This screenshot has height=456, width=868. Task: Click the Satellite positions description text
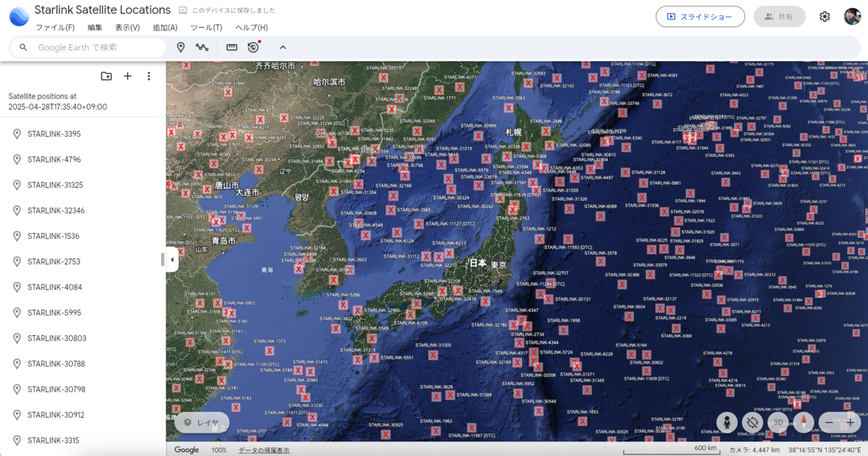(x=57, y=101)
